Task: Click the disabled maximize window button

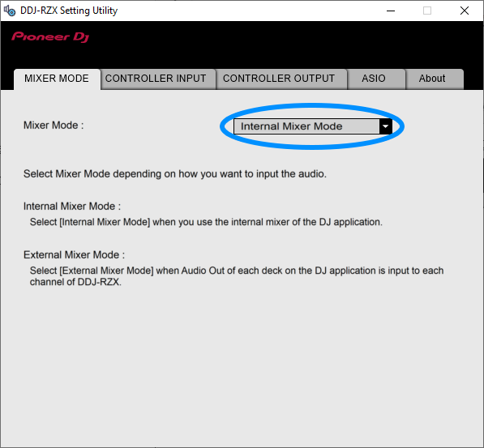Action: click(427, 11)
